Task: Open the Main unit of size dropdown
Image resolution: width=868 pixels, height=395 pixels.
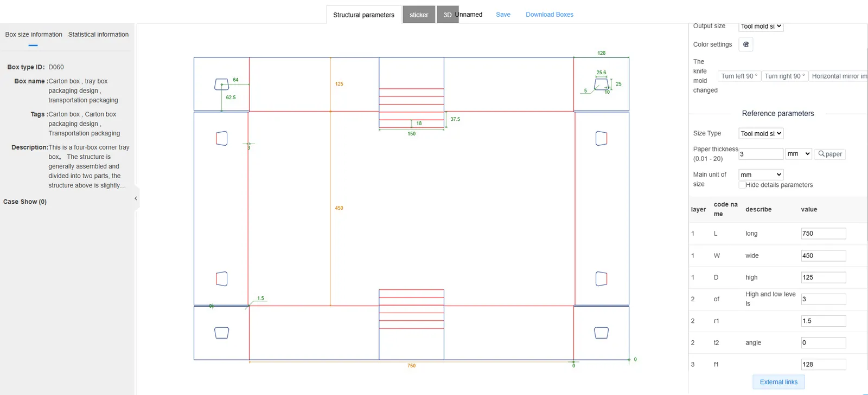Action: [761, 174]
